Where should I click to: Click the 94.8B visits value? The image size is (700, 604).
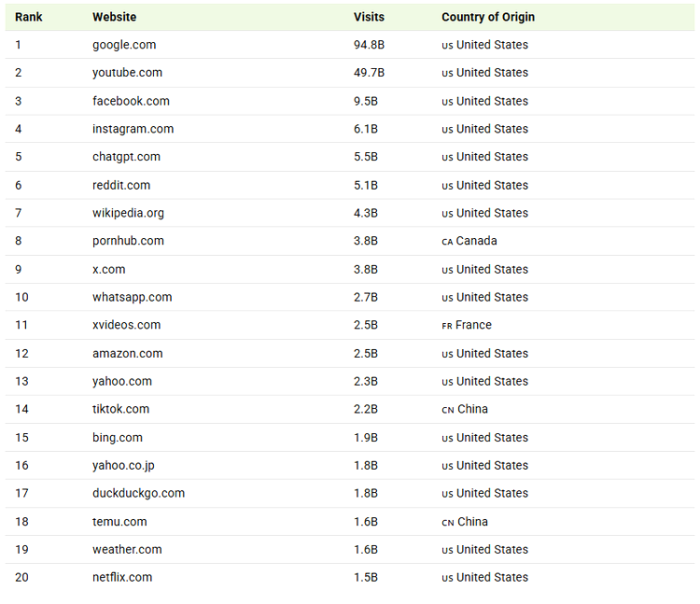point(369,45)
